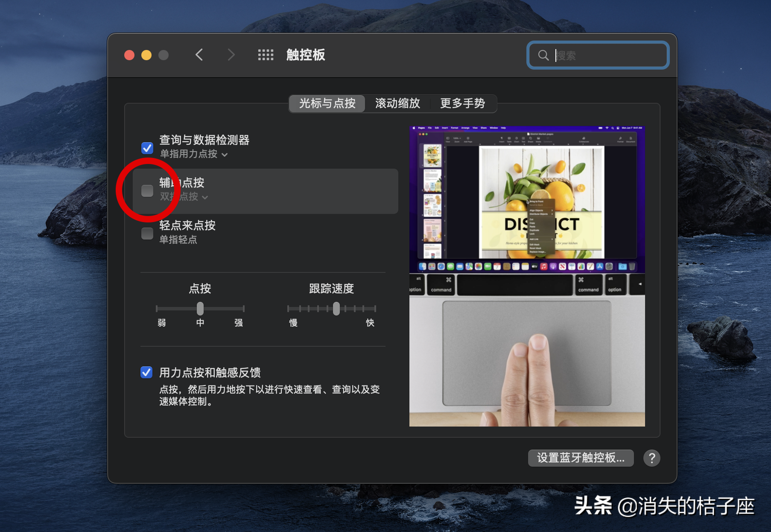Adjust the 点按 pressure slider thumb
This screenshot has height=532, width=771.
pos(200,308)
